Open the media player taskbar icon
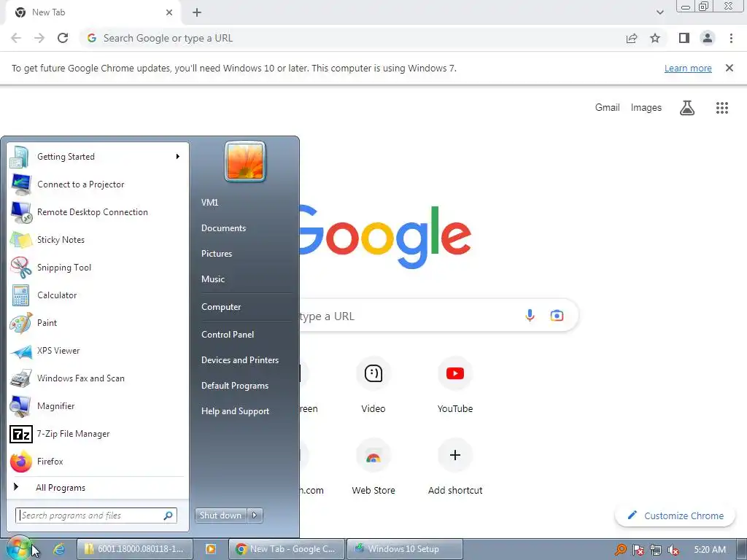 click(210, 549)
